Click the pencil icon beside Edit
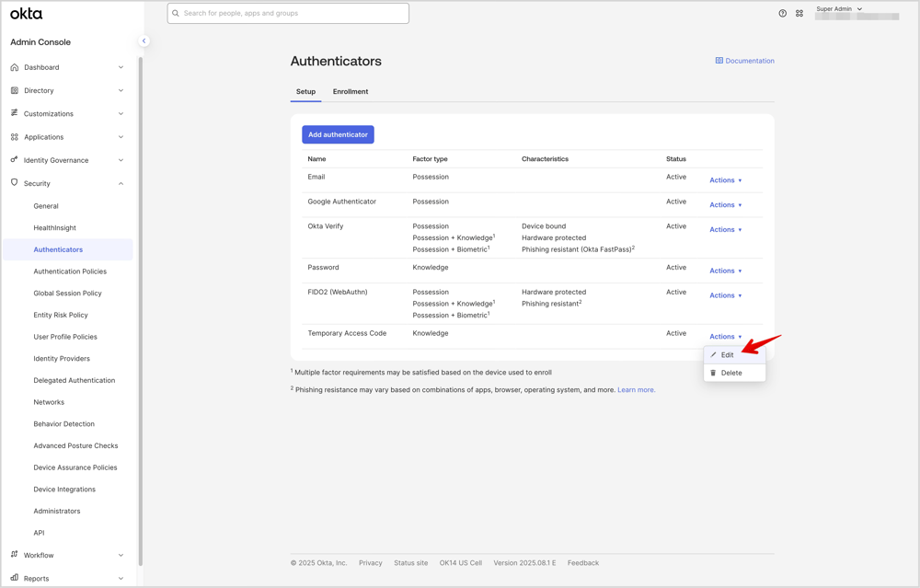Image resolution: width=920 pixels, height=588 pixels. 714,354
